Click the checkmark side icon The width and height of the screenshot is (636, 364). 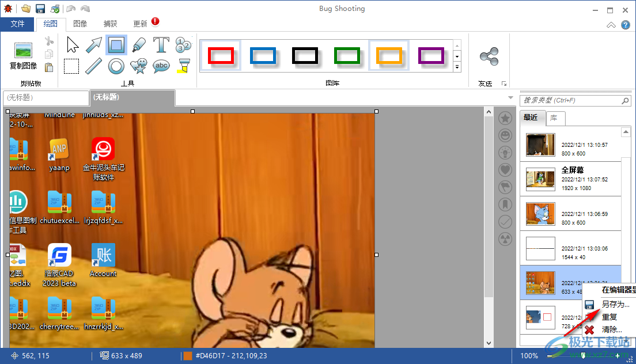505,222
